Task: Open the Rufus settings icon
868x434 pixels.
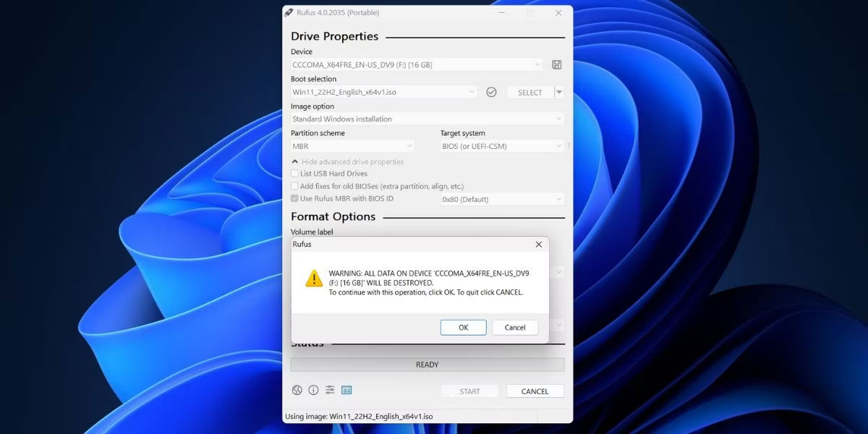Action: (x=330, y=390)
